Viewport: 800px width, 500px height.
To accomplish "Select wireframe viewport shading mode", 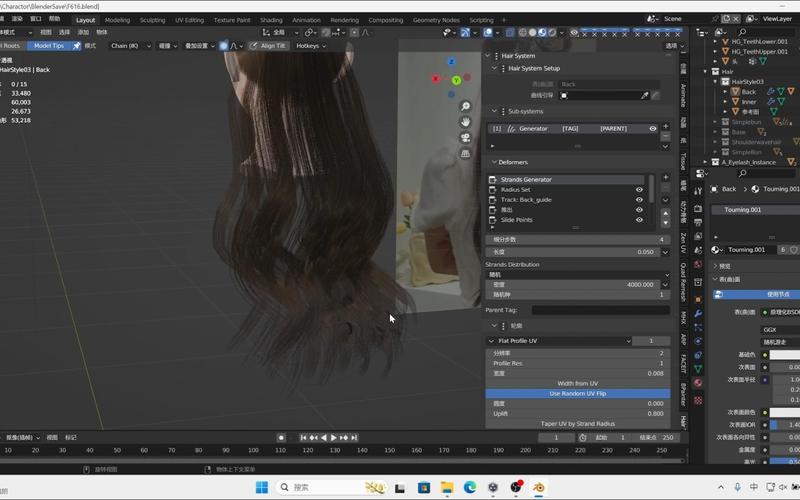I will point(522,33).
